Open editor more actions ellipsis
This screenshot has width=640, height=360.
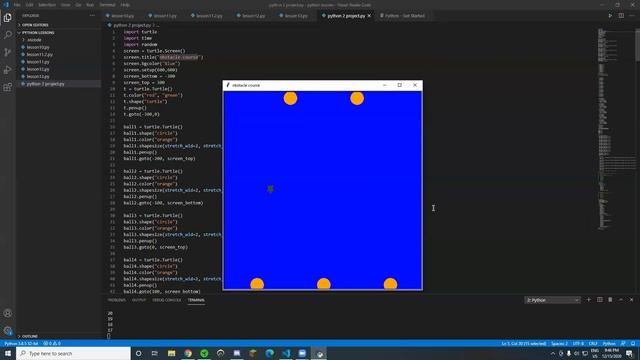pyautogui.click(x=632, y=16)
